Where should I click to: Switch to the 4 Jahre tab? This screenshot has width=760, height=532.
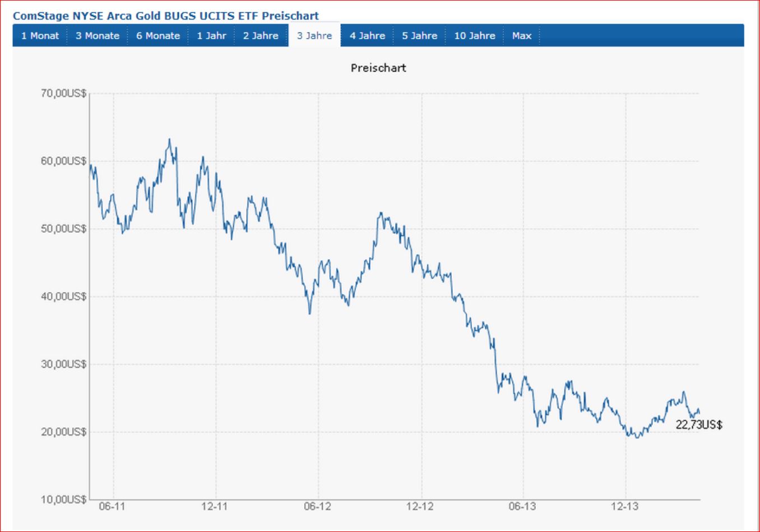tap(367, 35)
